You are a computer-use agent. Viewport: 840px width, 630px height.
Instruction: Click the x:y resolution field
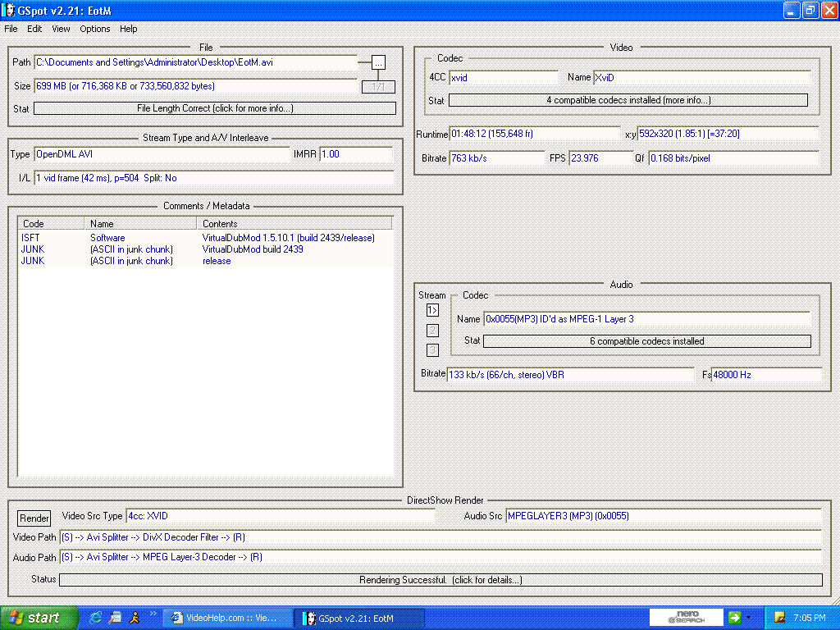[x=728, y=134]
